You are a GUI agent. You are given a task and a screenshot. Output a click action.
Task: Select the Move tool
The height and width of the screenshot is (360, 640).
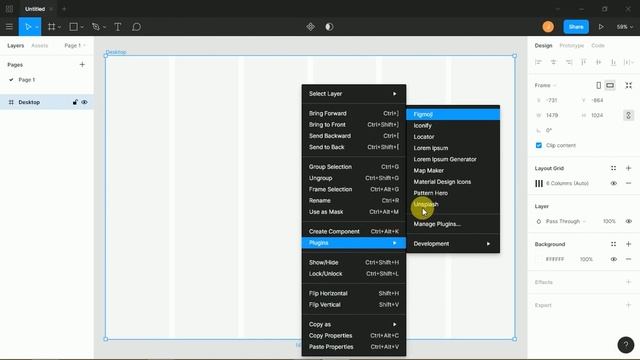(x=28, y=27)
